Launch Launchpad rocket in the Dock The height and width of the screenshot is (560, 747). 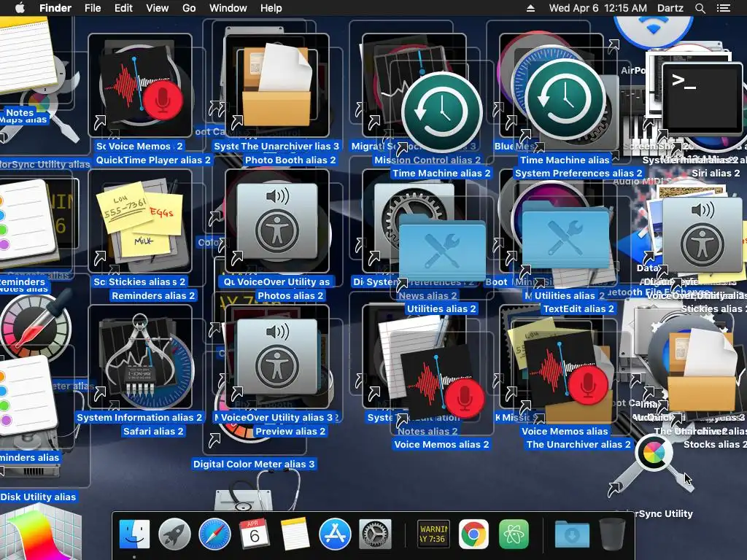coord(174,534)
